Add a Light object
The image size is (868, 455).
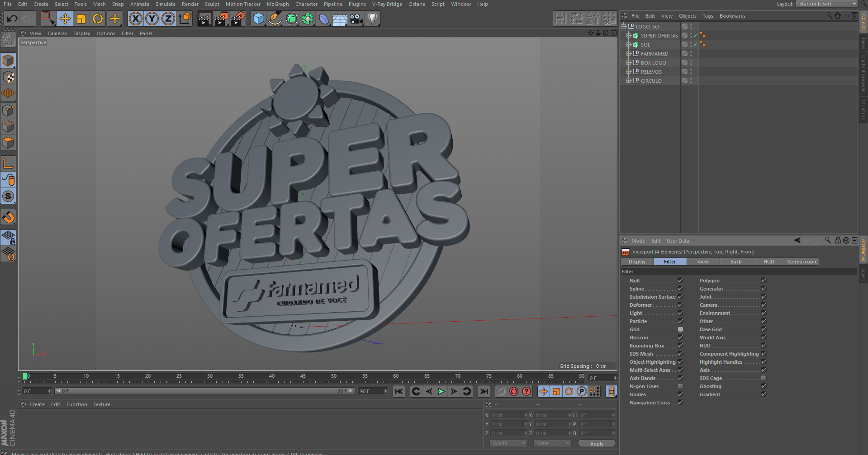coord(373,19)
